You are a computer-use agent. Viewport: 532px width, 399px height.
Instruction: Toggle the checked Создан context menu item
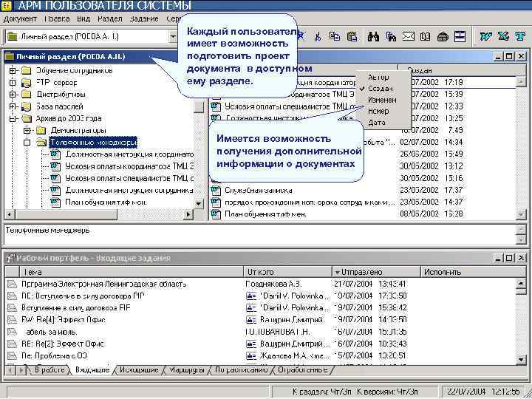pyautogui.click(x=381, y=89)
